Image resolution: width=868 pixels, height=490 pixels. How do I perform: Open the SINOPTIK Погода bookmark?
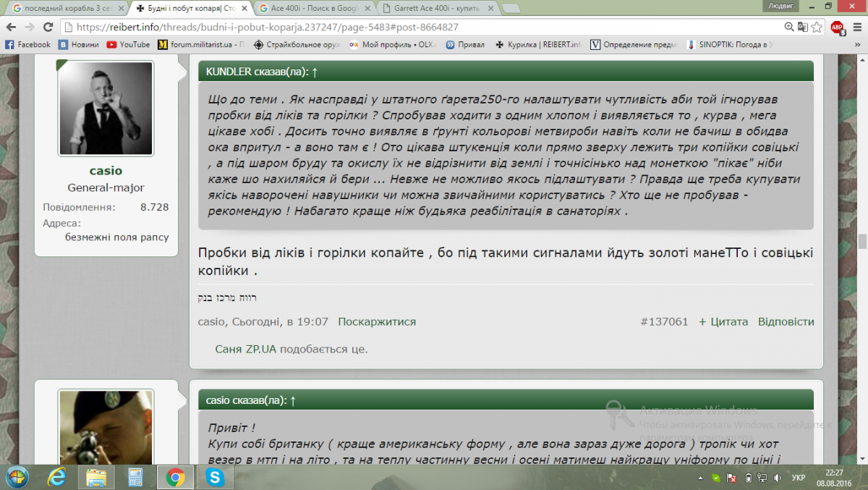(x=729, y=44)
